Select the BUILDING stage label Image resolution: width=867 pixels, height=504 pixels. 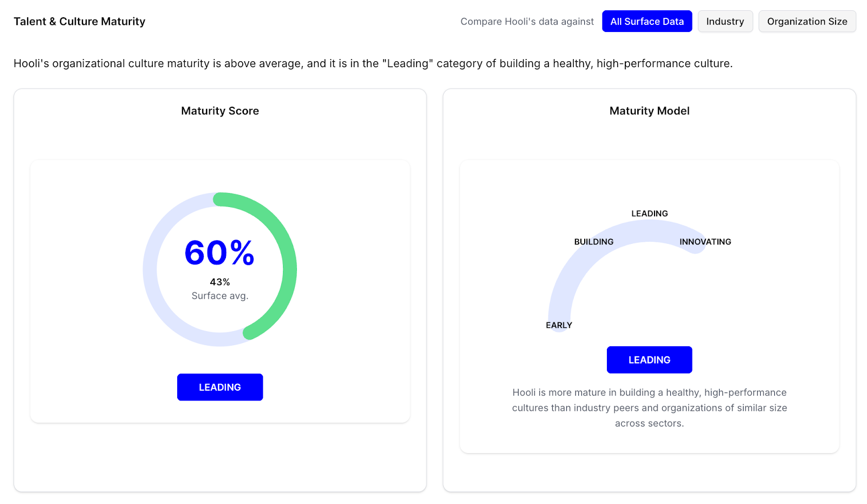(x=594, y=242)
